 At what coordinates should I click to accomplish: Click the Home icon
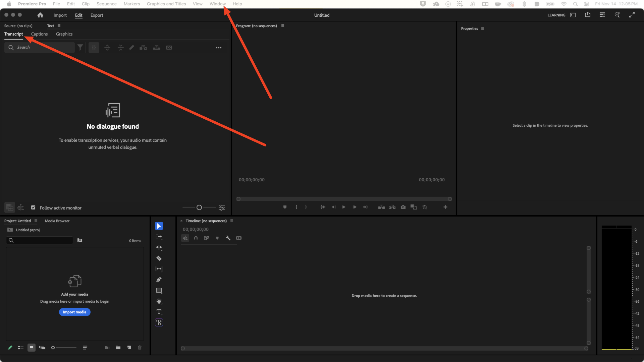40,15
